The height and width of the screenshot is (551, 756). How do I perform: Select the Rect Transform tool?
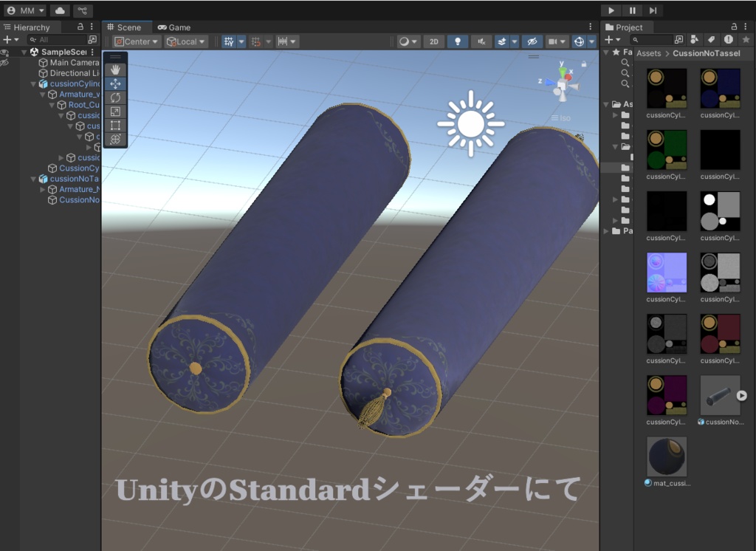pyautogui.click(x=115, y=125)
